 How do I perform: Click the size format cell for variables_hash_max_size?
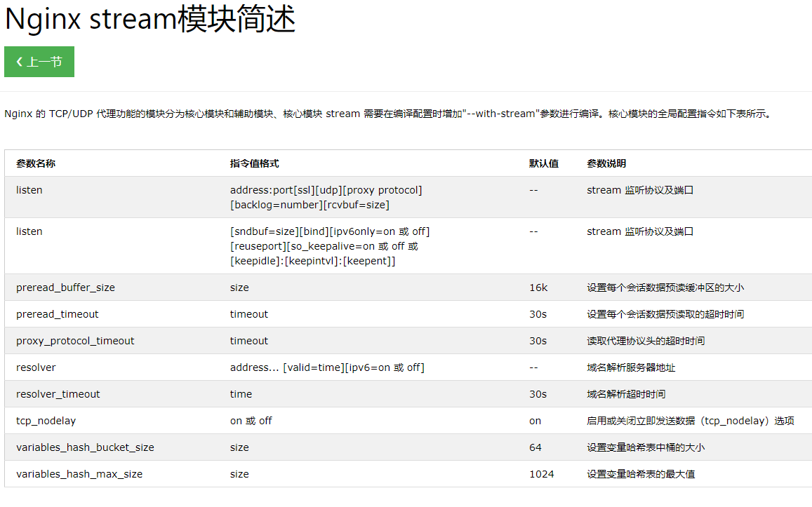(239, 474)
